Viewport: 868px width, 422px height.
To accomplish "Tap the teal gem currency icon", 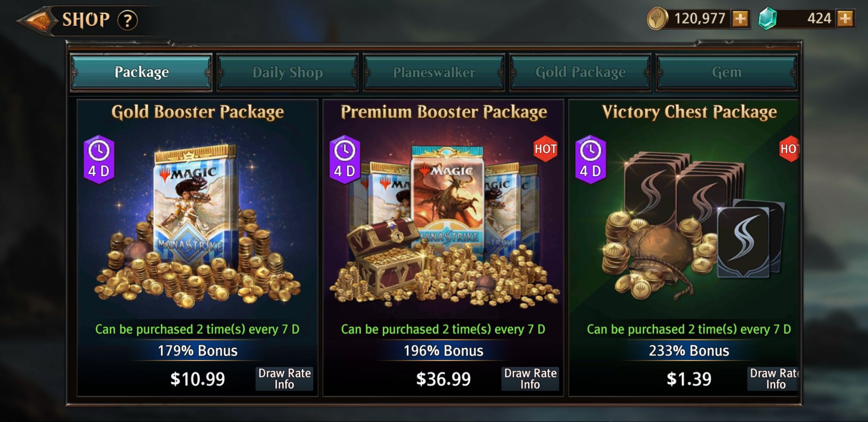I will point(767,19).
